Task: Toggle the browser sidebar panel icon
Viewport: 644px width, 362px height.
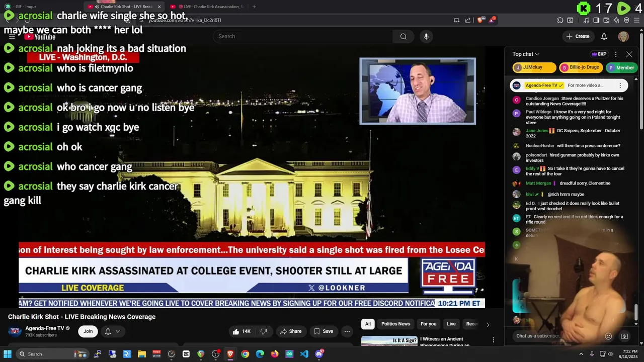Action: pos(596,20)
